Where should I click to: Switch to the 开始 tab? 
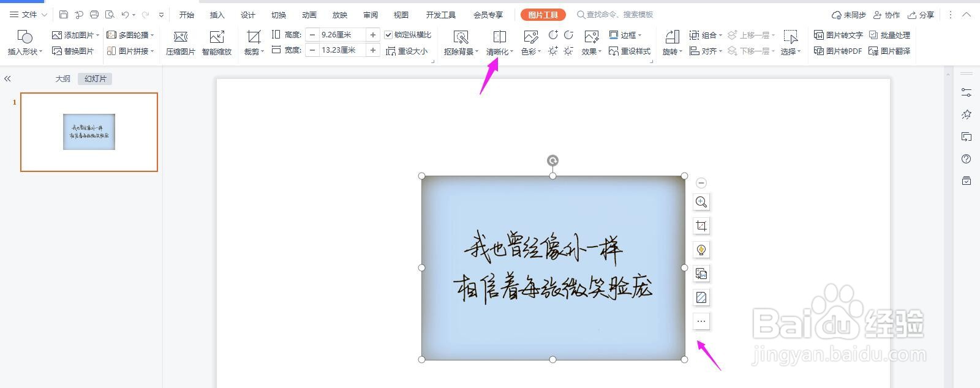187,15
